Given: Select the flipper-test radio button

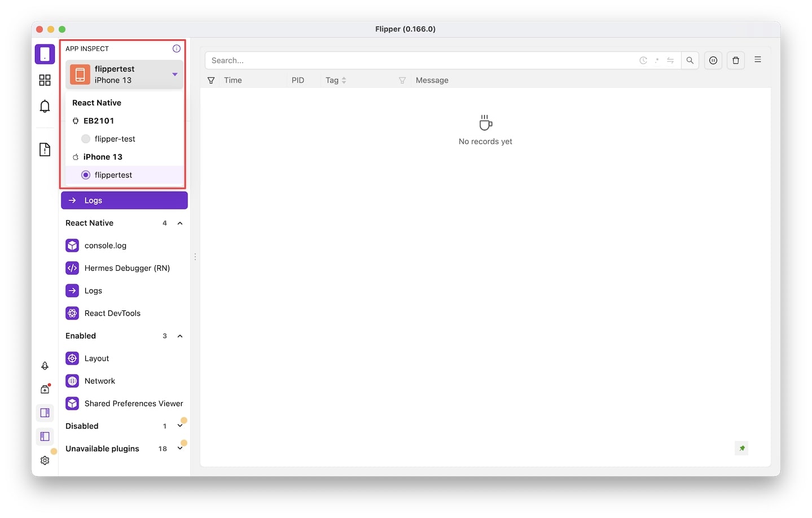Looking at the screenshot, I should click(86, 139).
